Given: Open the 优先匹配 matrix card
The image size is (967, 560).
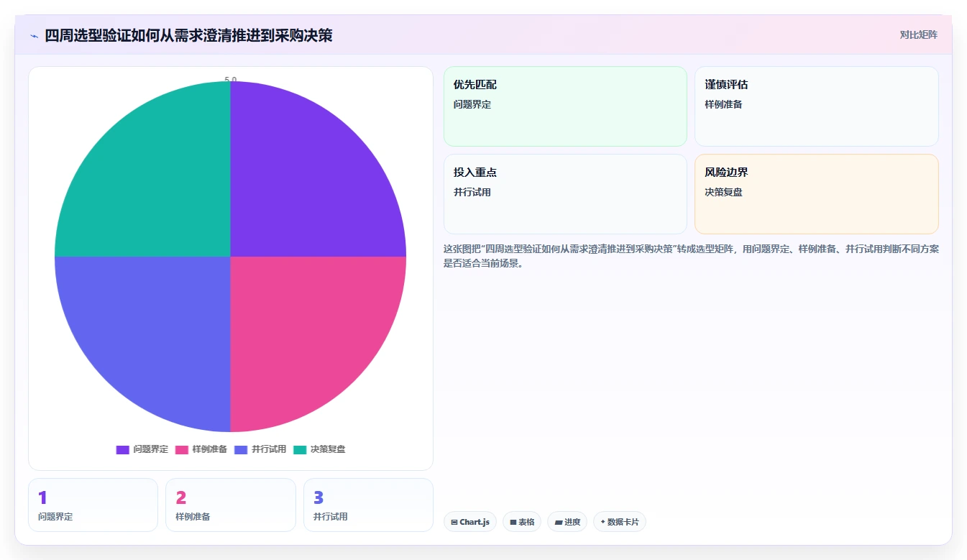Looking at the screenshot, I should coord(565,106).
